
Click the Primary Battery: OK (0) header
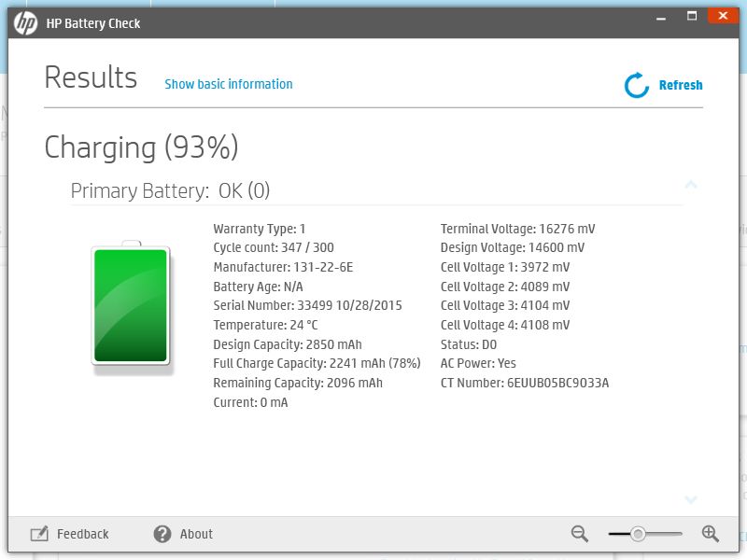click(170, 190)
